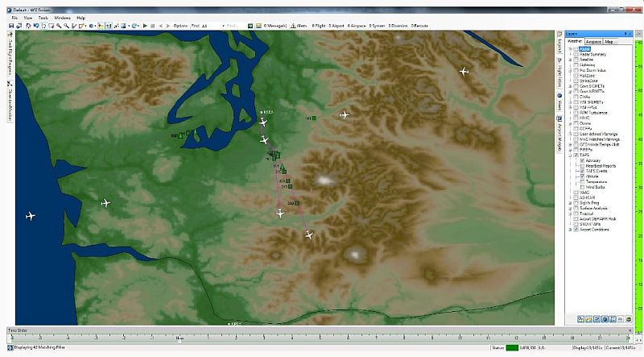Click the airplane in the top right of the map

pos(464,72)
